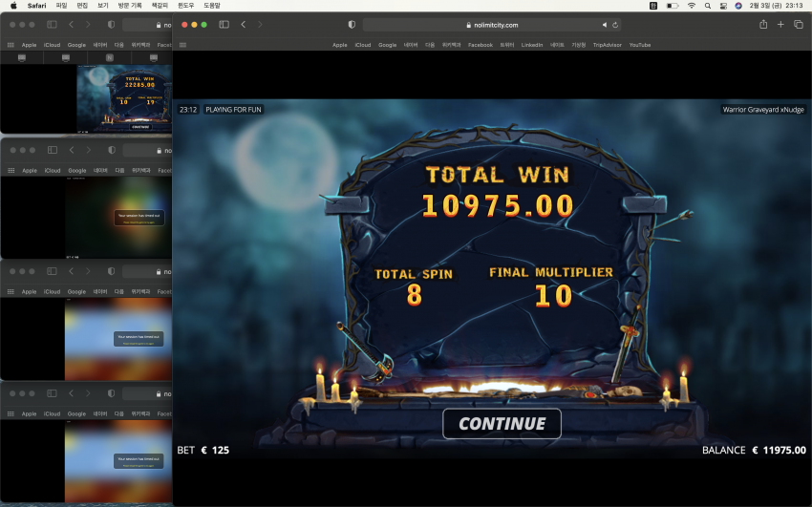The width and height of the screenshot is (812, 507).
Task: Click the FINAL MULTIPLIER value 10
Action: click(553, 295)
